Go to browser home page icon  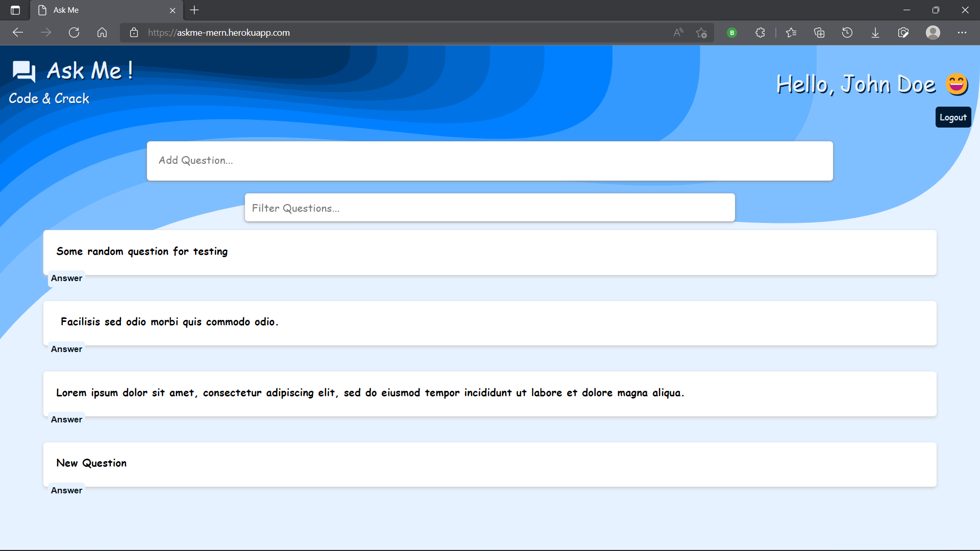tap(102, 33)
